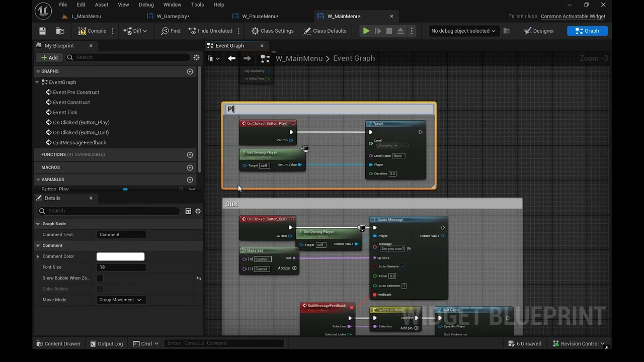Switch to L_MainMenu tab

pos(86,16)
